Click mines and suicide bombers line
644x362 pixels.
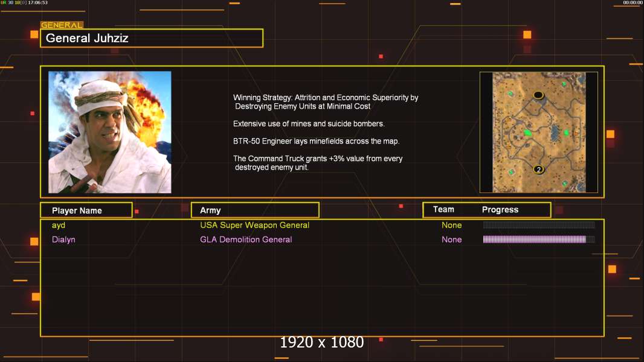tap(309, 124)
